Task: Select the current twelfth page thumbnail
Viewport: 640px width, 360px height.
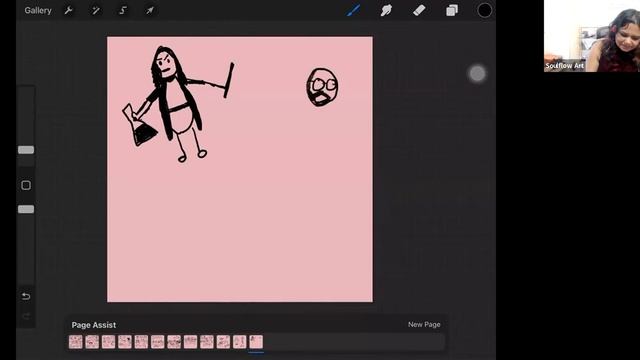Action: pos(256,342)
